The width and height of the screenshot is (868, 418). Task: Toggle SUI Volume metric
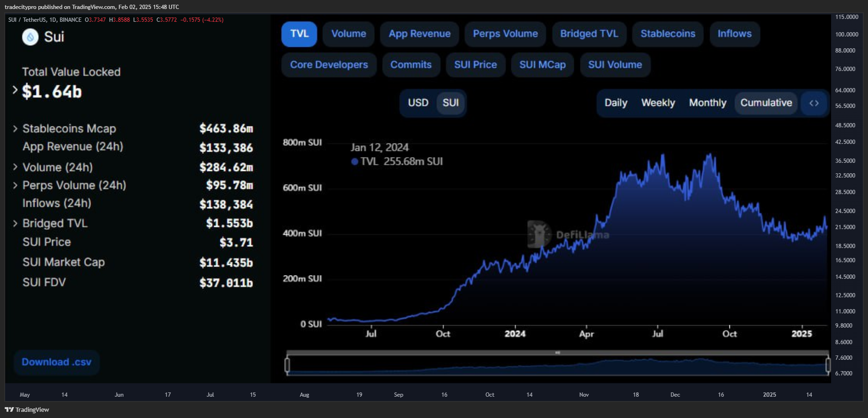tap(615, 65)
